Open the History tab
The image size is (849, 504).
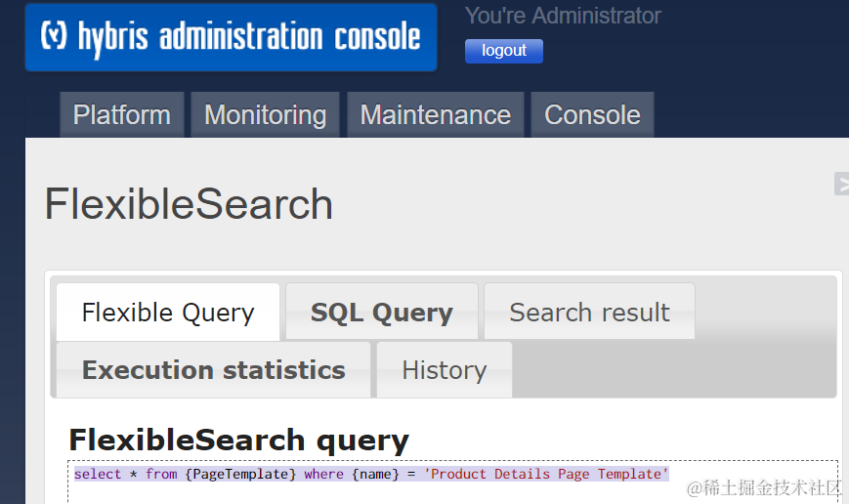point(445,370)
